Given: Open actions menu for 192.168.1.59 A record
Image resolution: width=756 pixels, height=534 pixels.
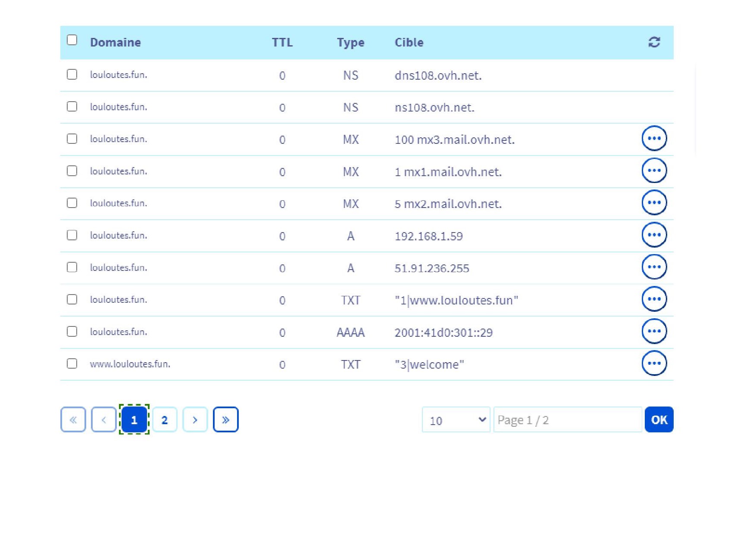Looking at the screenshot, I should point(654,235).
